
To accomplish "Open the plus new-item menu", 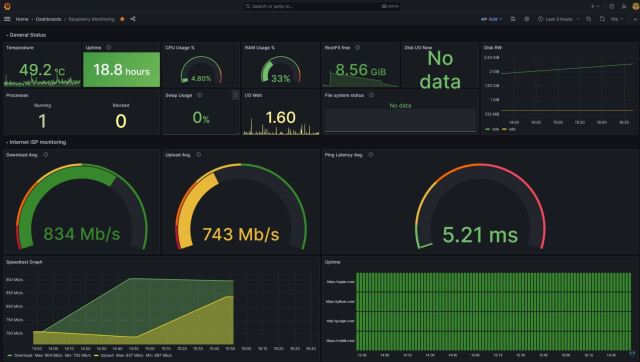I will (594, 6).
